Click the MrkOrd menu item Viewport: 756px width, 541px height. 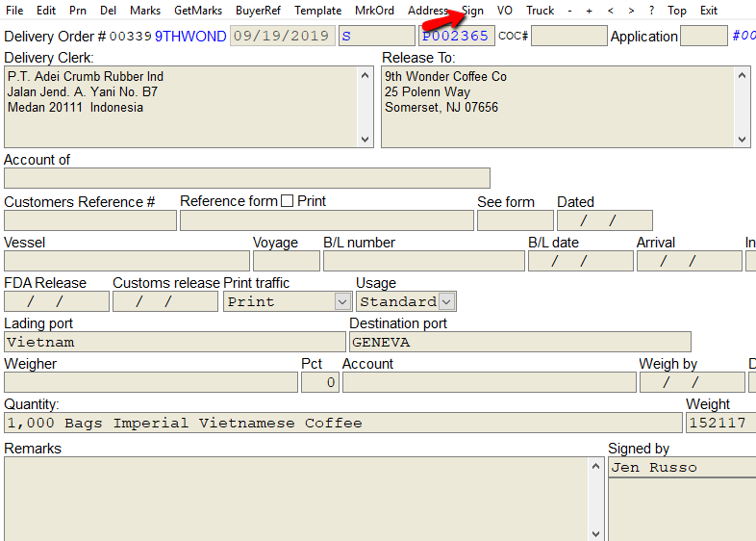[374, 11]
